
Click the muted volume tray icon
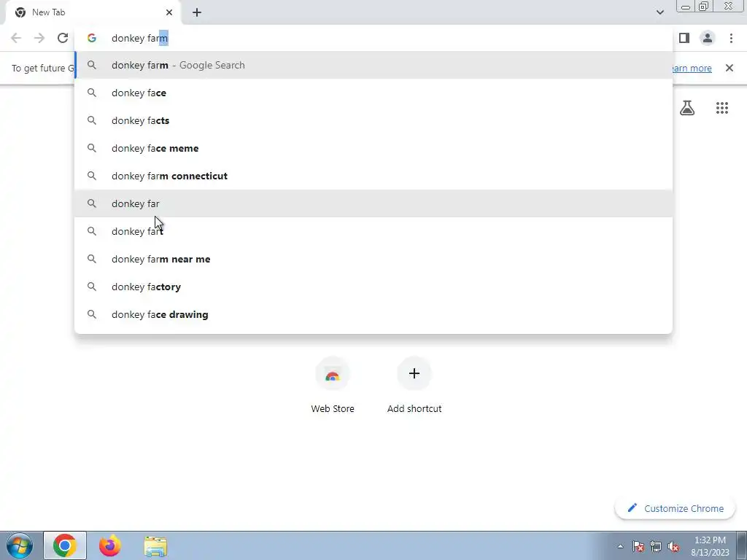[x=673, y=547]
